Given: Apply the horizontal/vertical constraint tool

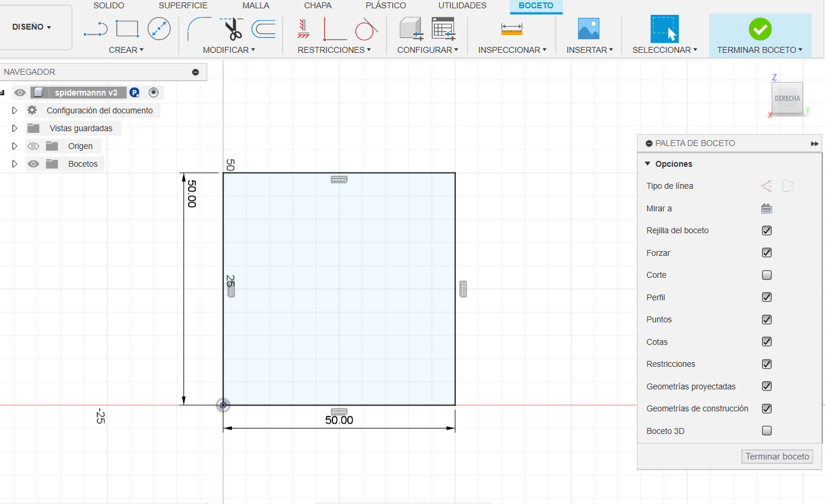Looking at the screenshot, I should tap(304, 28).
